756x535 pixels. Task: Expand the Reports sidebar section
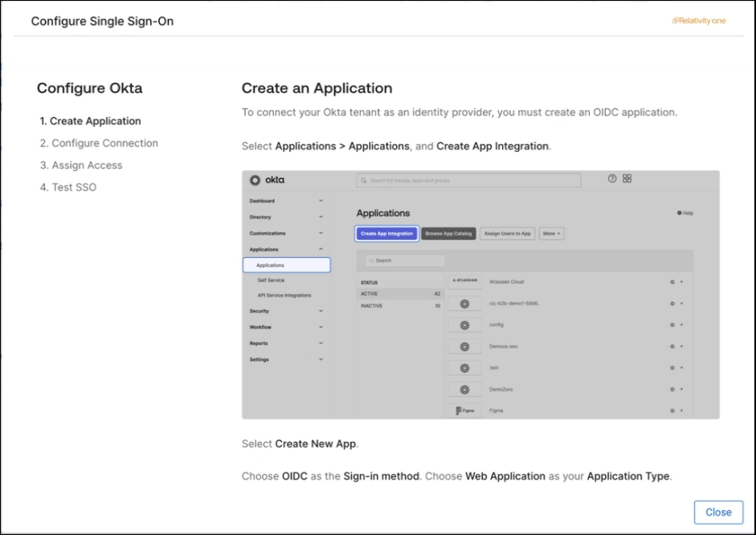321,343
